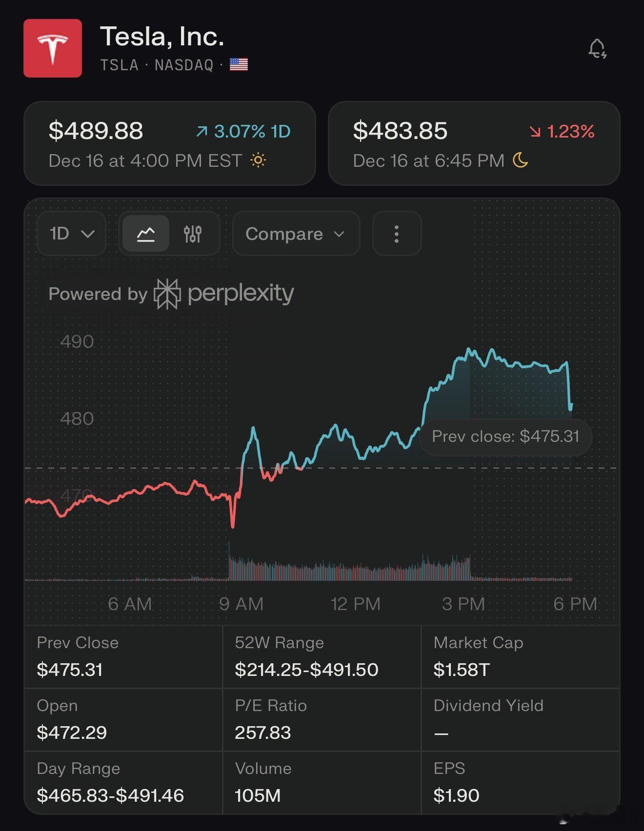Image resolution: width=644 pixels, height=831 pixels.
Task: Open price alert bell icon
Action: click(597, 49)
